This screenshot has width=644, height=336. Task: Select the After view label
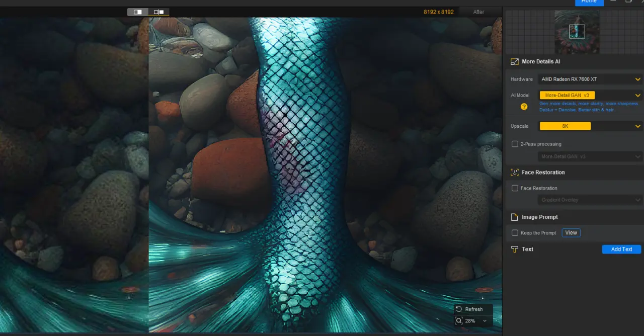point(478,12)
